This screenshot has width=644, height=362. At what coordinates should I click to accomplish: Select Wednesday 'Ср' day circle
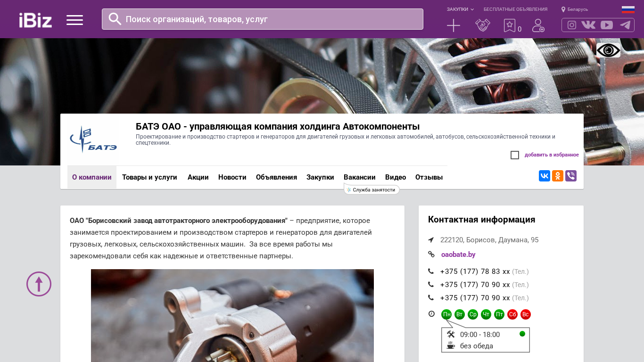pos(473,314)
